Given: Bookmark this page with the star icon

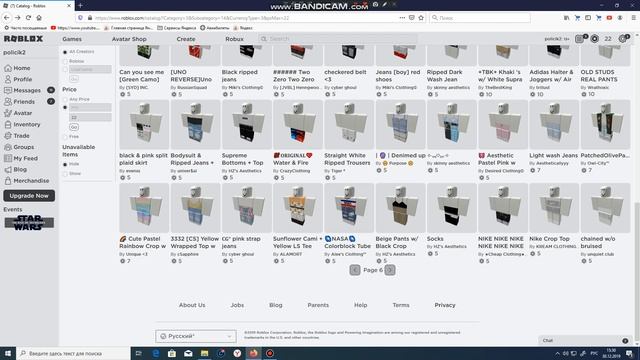Looking at the screenshot, I should [421, 18].
